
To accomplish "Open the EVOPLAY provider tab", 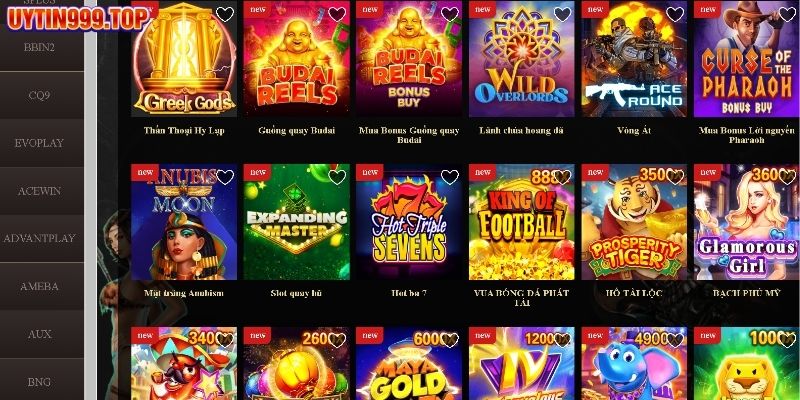I will click(40, 143).
